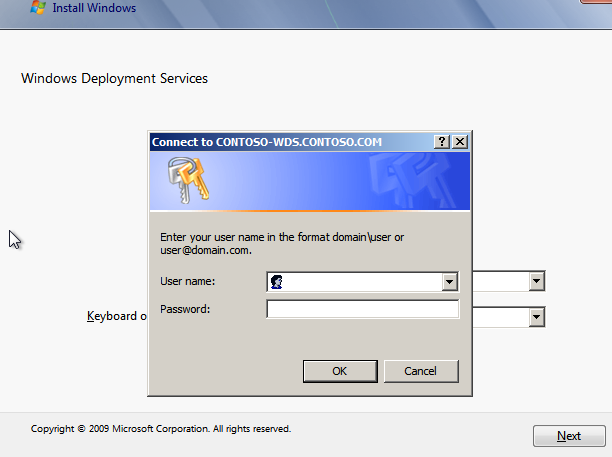Focus the User name text field

coord(360,283)
